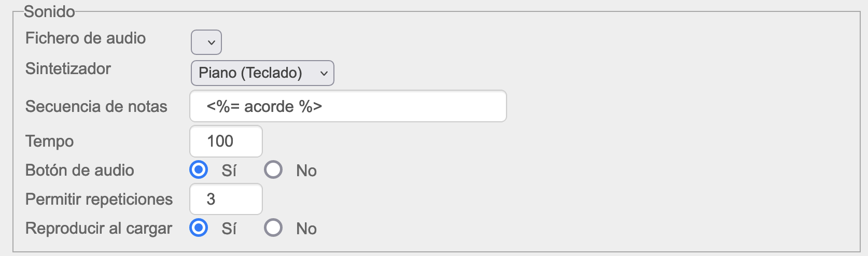Expand the Sintetizador Piano (Teclado) dropdown
Viewport: 868px width, 256px height.
pyautogui.click(x=262, y=73)
